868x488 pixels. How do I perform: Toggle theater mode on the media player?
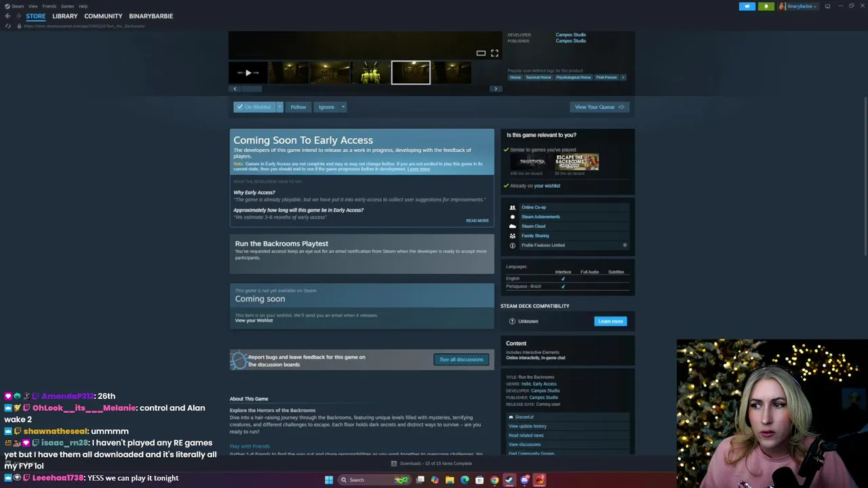[481, 53]
